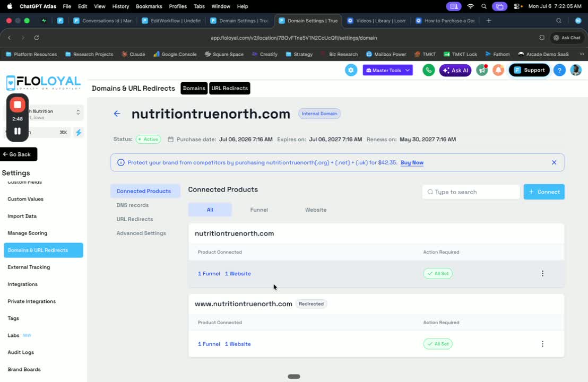Screen dimensions: 588x382
Task: Click the Support button
Action: [x=529, y=70]
